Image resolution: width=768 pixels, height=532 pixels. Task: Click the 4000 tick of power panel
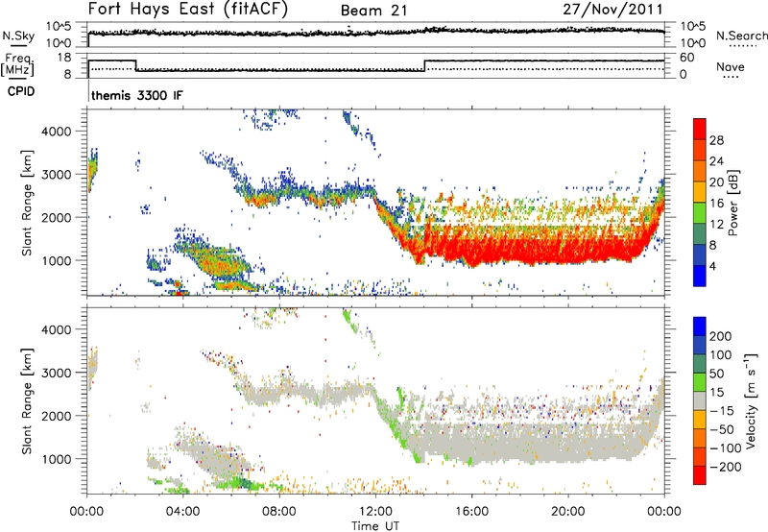[x=56, y=132]
